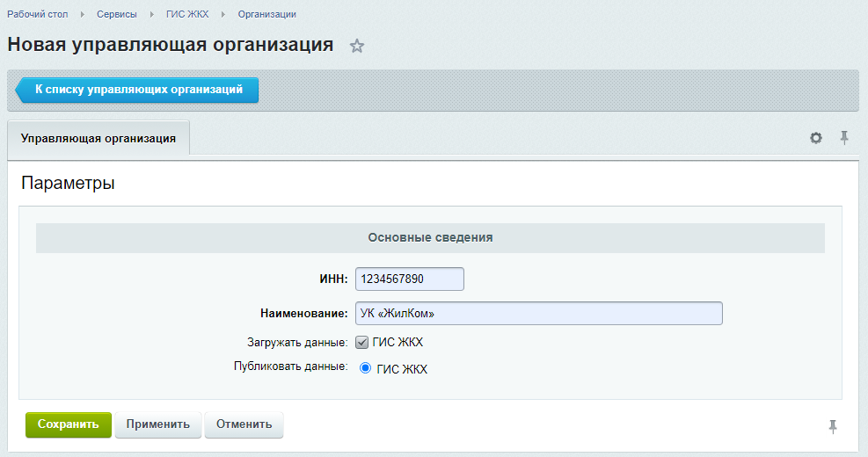This screenshot has height=457, width=868.
Task: Collapse the Основные сведения section header
Action: pyautogui.click(x=430, y=237)
